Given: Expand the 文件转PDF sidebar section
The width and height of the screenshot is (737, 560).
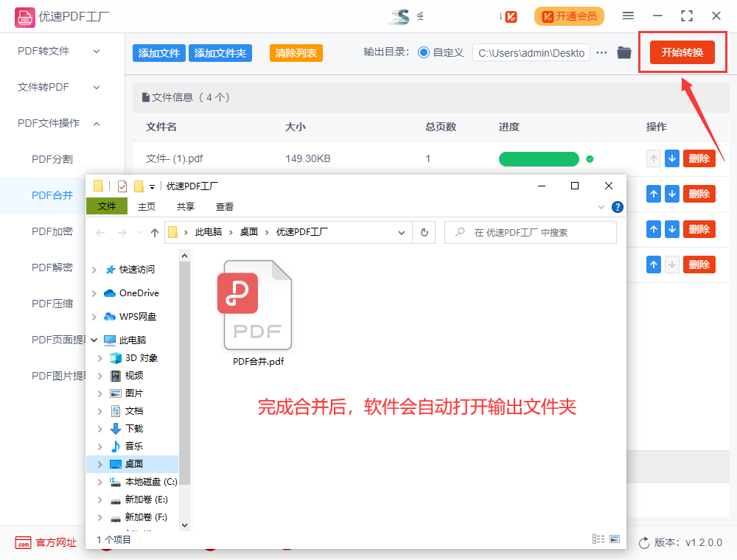Looking at the screenshot, I should pyautogui.click(x=97, y=88).
